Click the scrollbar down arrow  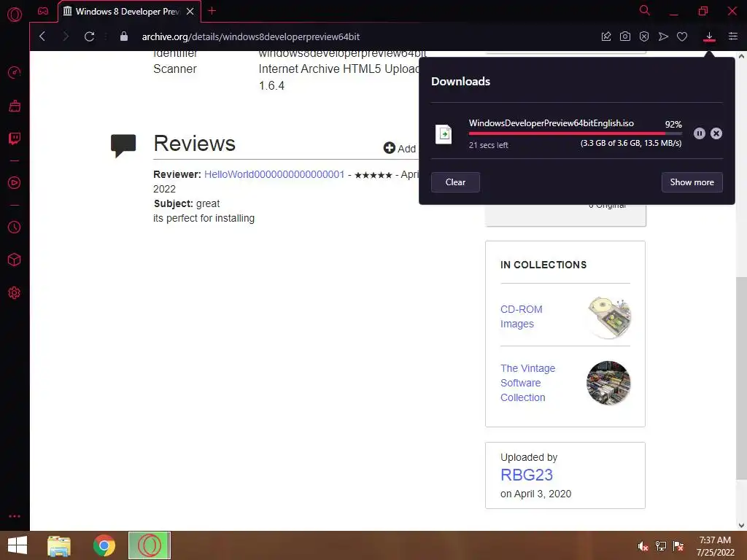(741, 526)
